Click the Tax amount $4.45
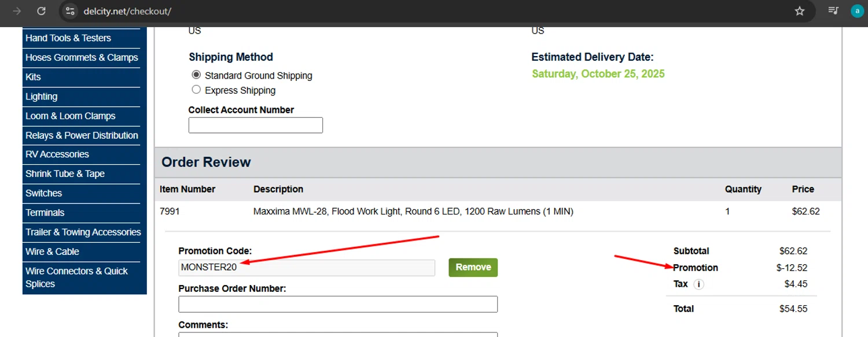Screen dimensions: 868x337 coord(796,284)
